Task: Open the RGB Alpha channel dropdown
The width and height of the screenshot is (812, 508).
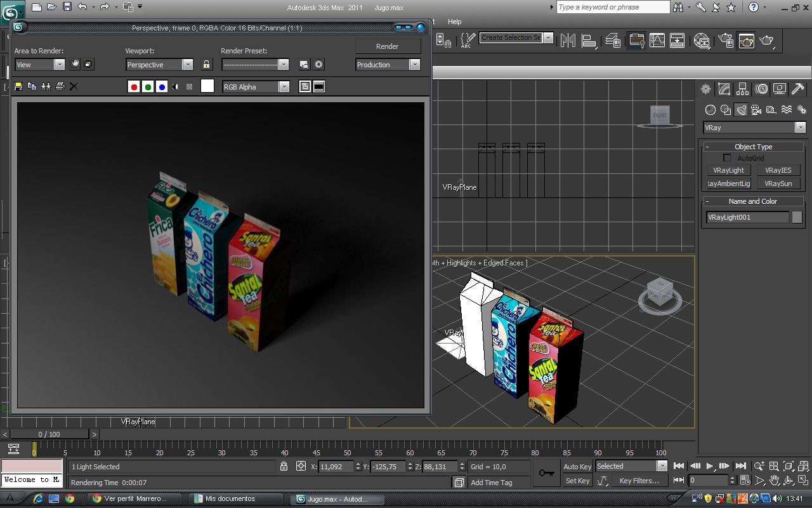Action: click(256, 86)
